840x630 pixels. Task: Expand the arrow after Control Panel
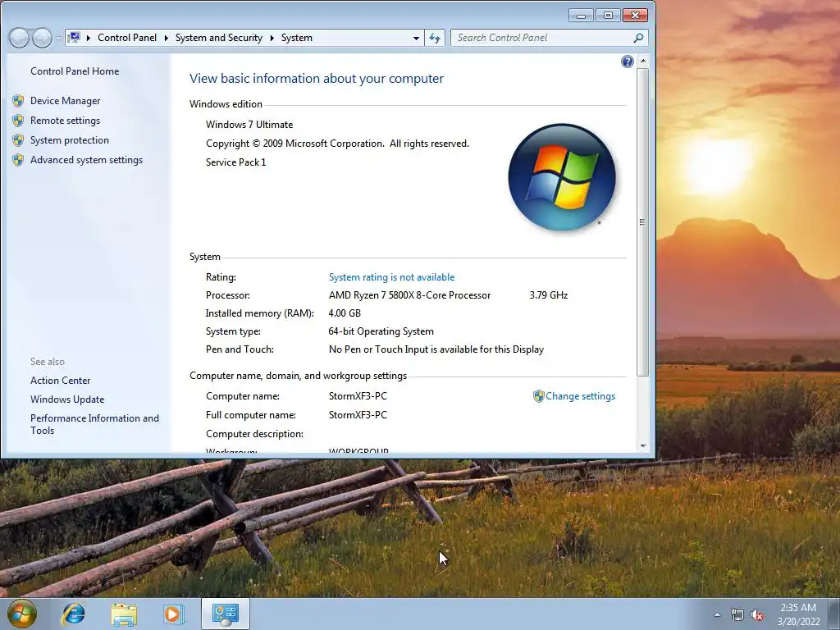tap(166, 38)
